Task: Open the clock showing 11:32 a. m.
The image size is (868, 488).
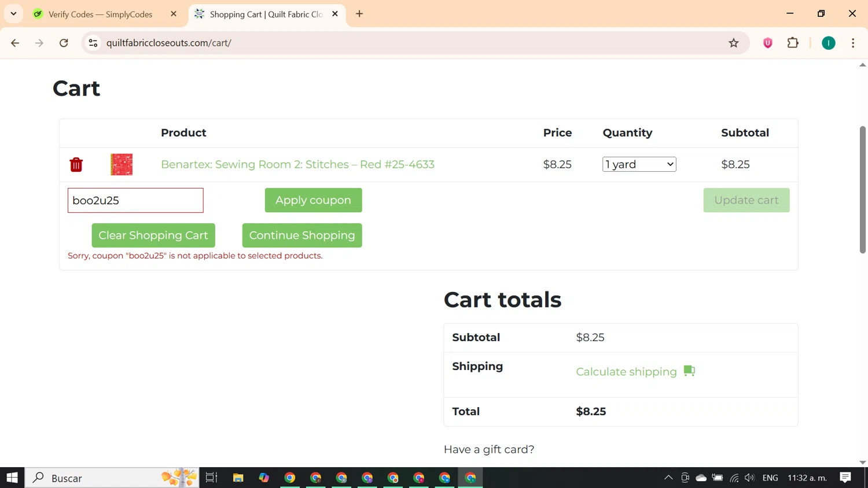Action: [807, 478]
